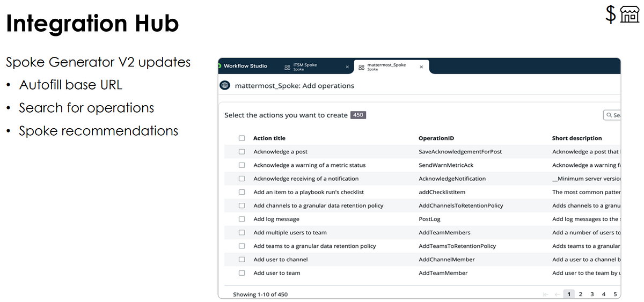Image resolution: width=644 pixels, height=302 pixels.
Task: Click PostLog operation ID
Action: [429, 219]
